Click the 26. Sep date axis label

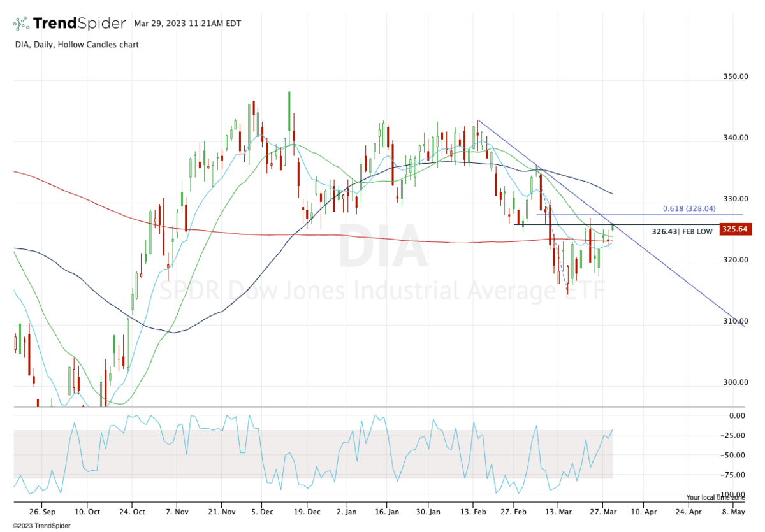(x=43, y=512)
